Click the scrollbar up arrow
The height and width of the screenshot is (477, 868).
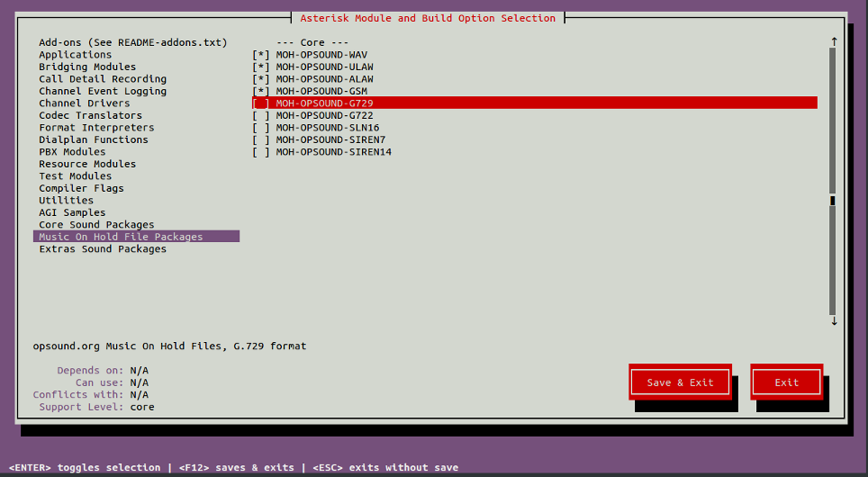[834, 42]
